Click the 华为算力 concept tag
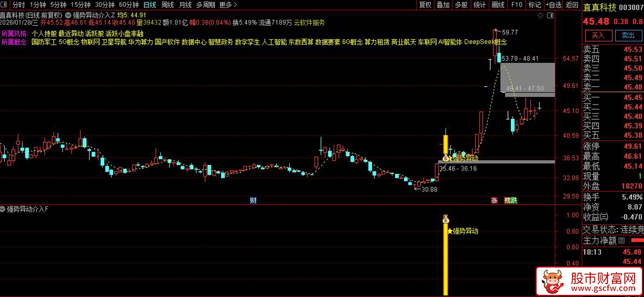644x297 pixels. (141, 41)
